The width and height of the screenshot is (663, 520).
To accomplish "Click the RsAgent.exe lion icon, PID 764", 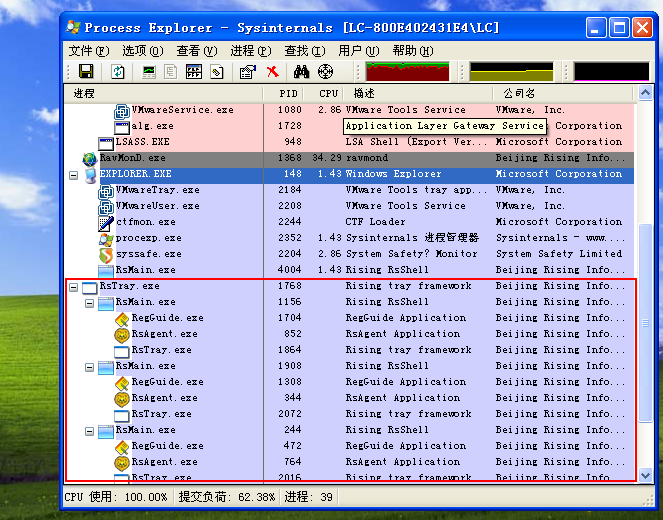I will (122, 463).
